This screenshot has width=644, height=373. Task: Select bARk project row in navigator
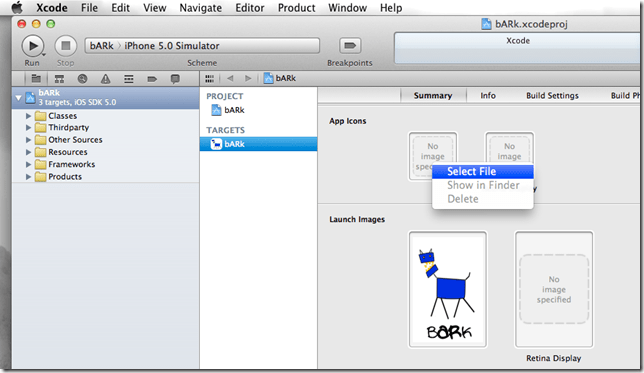pyautogui.click(x=106, y=98)
